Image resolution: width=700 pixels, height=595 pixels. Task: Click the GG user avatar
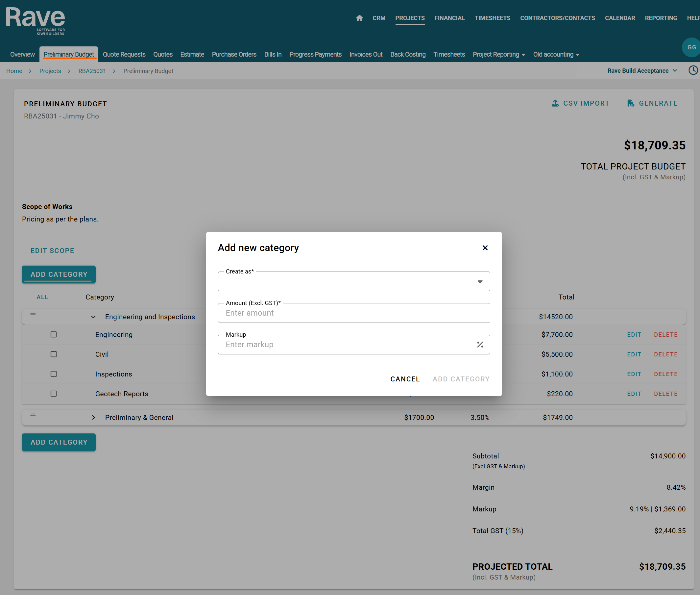691,48
